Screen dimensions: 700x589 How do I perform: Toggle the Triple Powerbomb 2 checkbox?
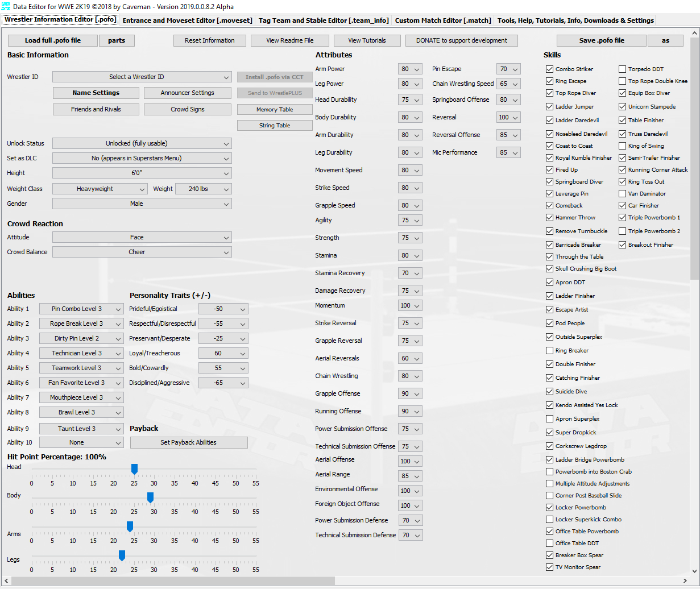pyautogui.click(x=622, y=231)
